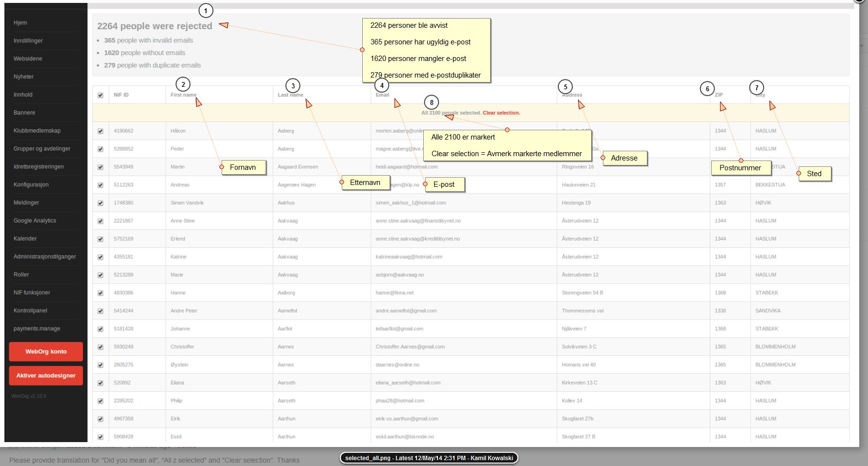Image resolution: width=868 pixels, height=466 pixels.
Task: Sort the table by the Email column header
Action: pyautogui.click(x=382, y=95)
